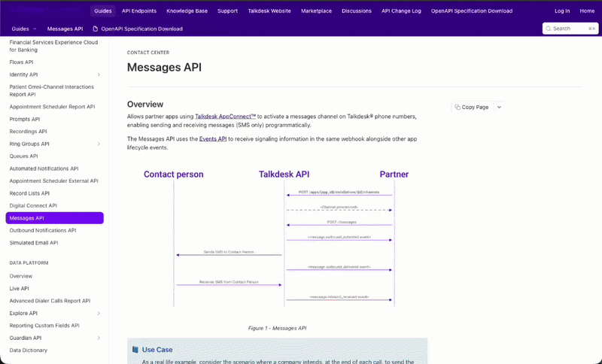Click the Log In link
The image size is (602, 364).
[x=562, y=11]
